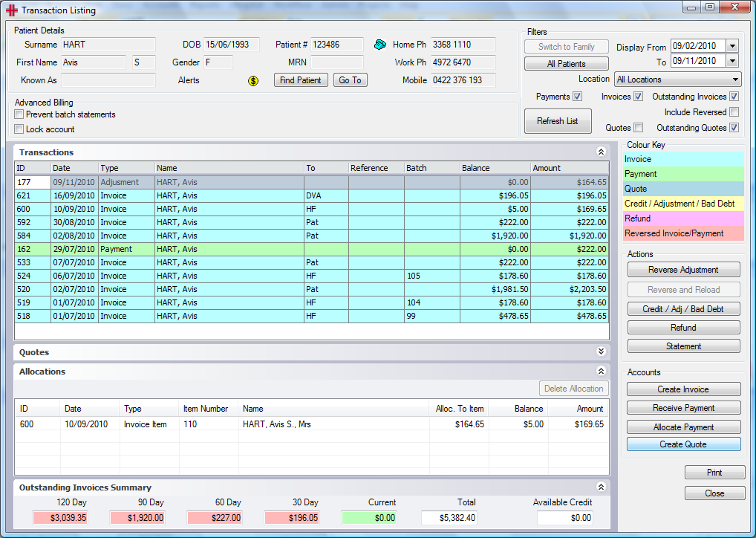Select invoice 600 dated 10/09/2010

311,210
